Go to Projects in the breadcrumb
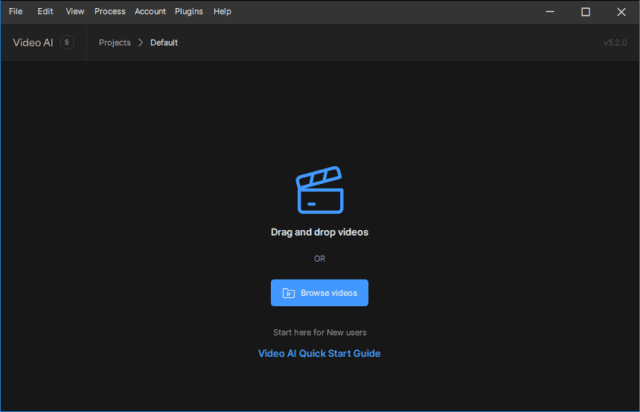Screen dimensions: 640x412 point(115,43)
